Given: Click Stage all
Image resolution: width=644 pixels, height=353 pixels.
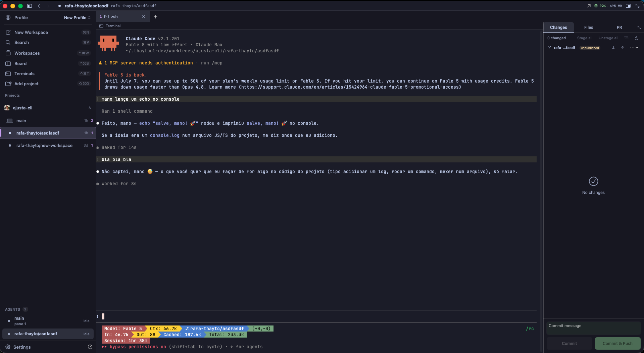Looking at the screenshot, I should coord(585,38).
